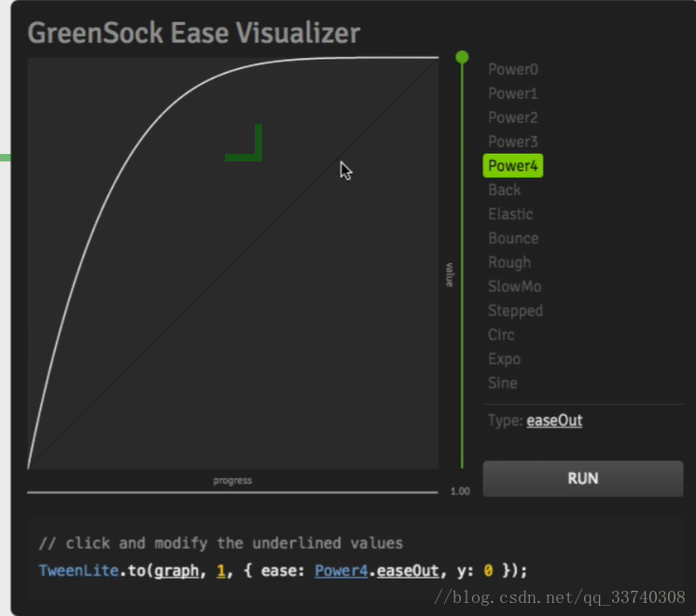Click the 'TweenLite' text in the code
The image size is (696, 616).
(x=78, y=570)
